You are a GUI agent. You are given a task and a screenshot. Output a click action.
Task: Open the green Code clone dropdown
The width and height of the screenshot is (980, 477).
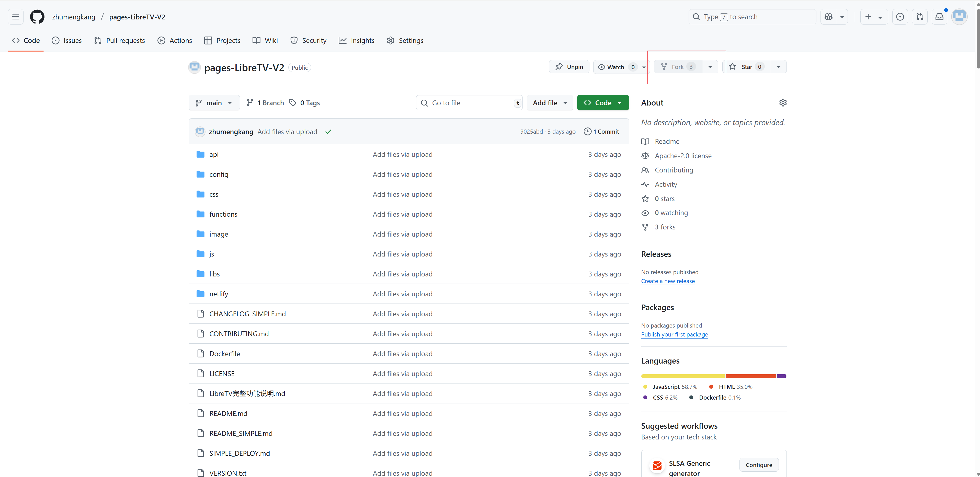603,103
